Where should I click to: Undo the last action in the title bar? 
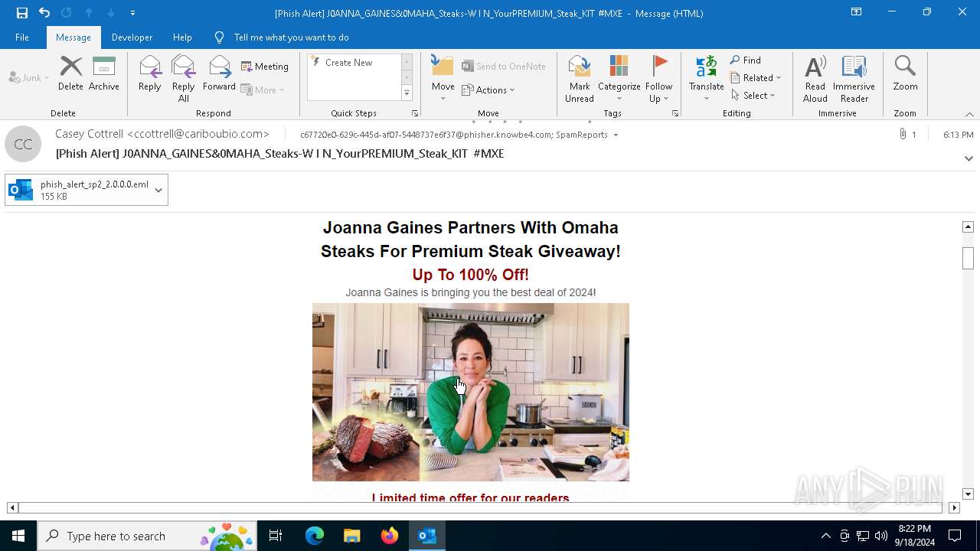click(x=44, y=13)
